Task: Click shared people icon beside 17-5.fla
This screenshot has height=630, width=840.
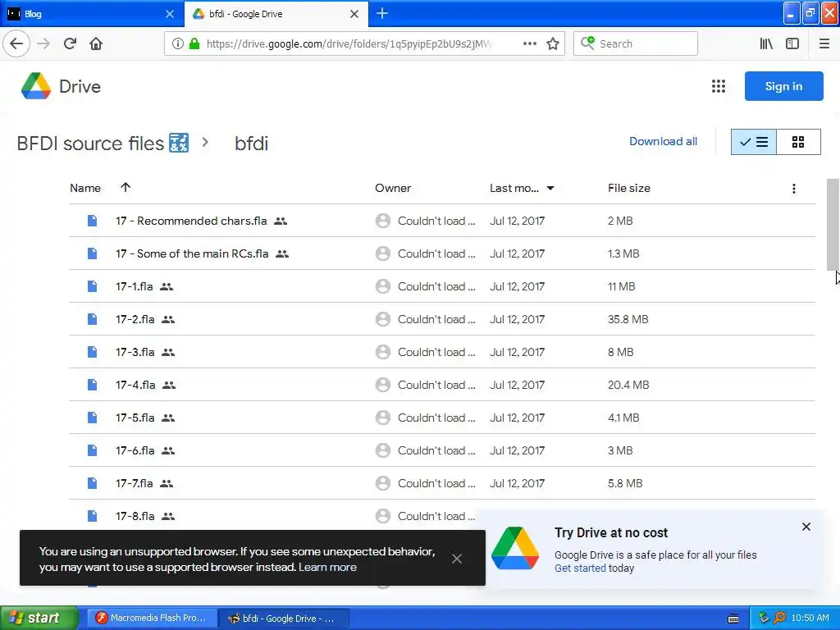Action: pyautogui.click(x=168, y=418)
